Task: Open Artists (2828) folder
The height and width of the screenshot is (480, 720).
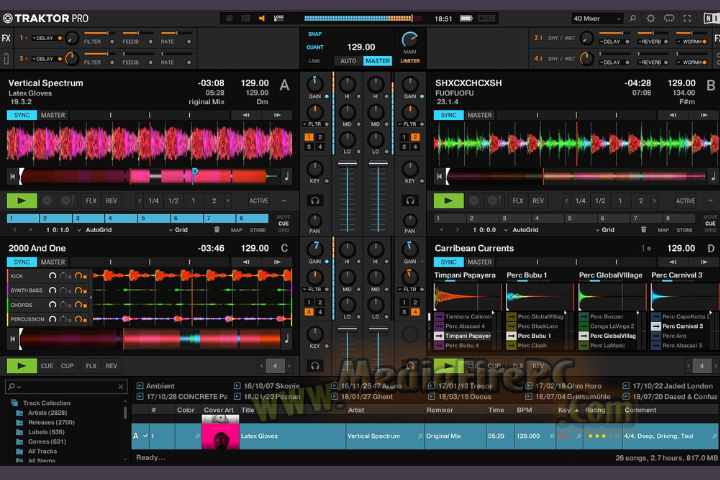Action: [47, 412]
